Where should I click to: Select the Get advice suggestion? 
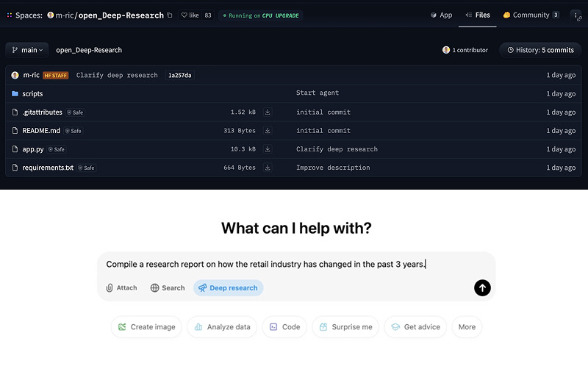415,327
